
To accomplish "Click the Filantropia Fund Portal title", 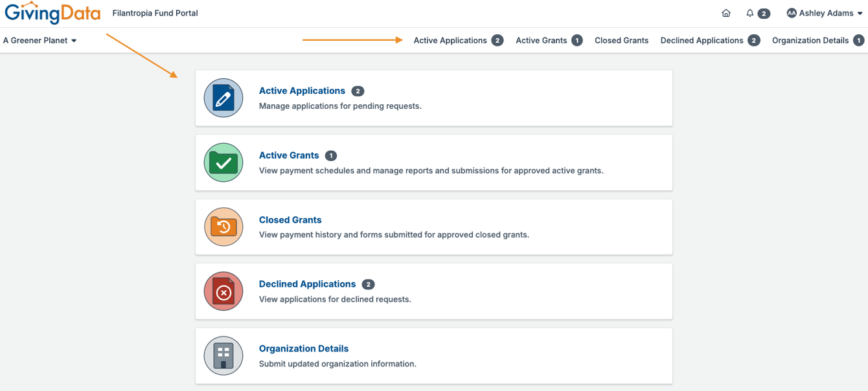I will point(155,12).
